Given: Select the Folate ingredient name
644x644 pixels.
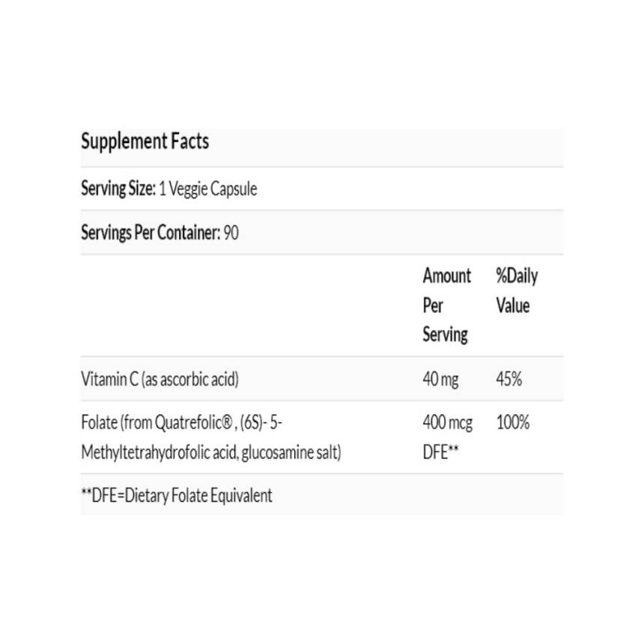Looking at the screenshot, I should [97, 422].
